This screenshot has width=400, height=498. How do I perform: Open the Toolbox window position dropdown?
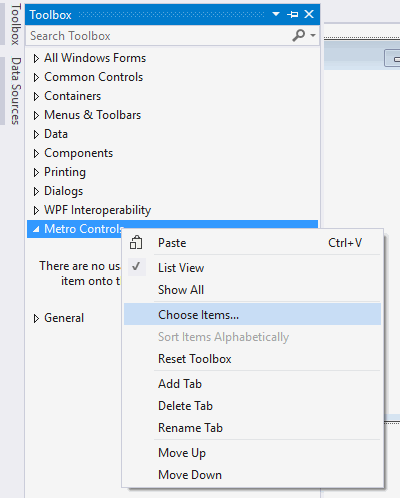(276, 14)
